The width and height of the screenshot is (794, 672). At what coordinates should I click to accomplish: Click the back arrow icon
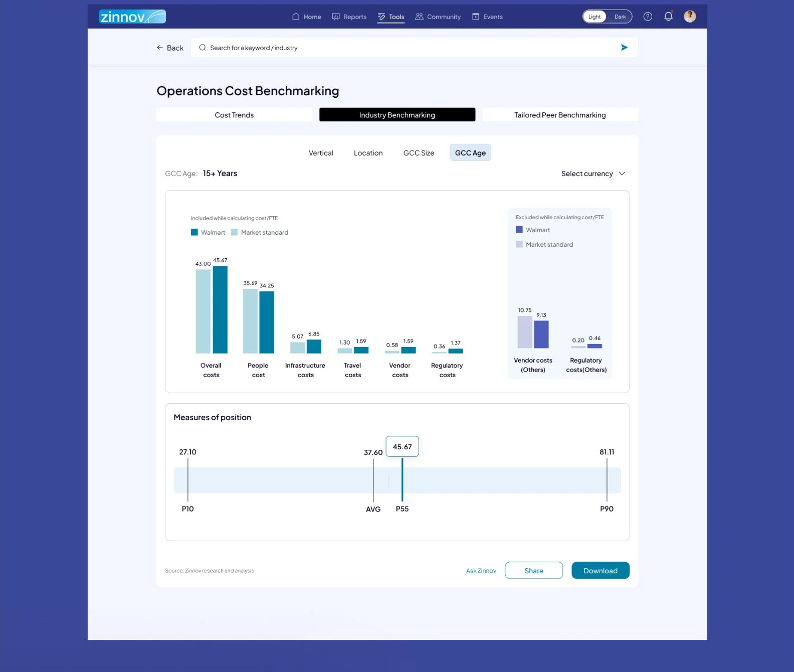tap(160, 48)
